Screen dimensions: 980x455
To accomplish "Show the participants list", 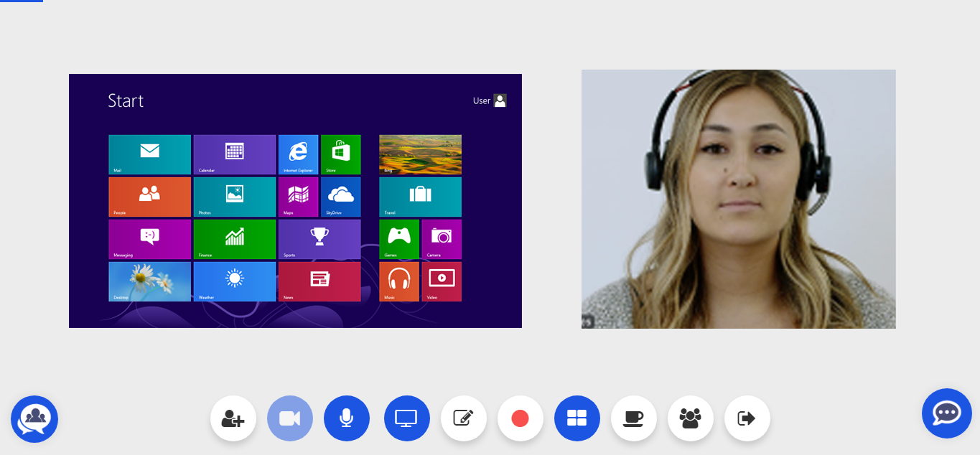I will coord(691,418).
